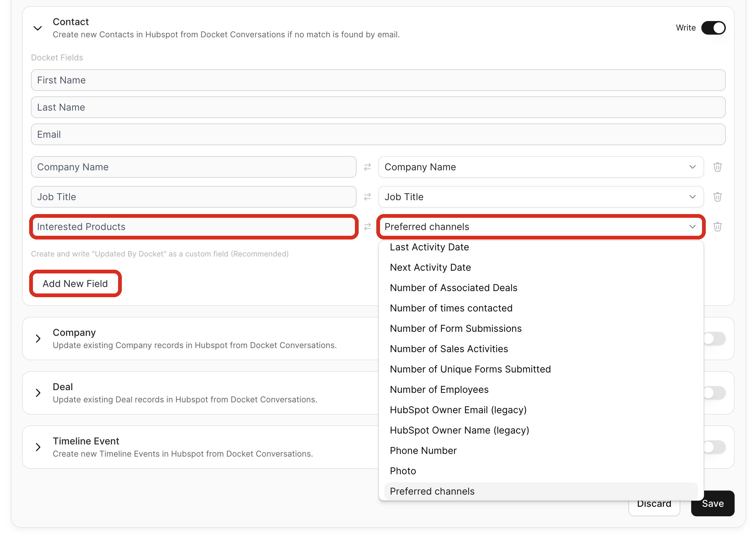Delete the Company Name field mapping
Screen dimensions: 756x536
tap(717, 167)
